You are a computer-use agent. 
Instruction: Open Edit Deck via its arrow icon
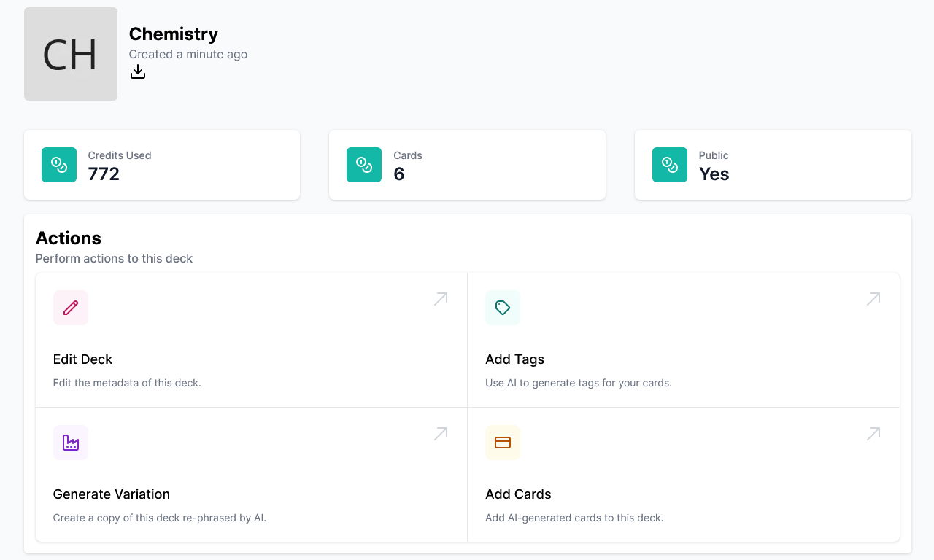(441, 299)
